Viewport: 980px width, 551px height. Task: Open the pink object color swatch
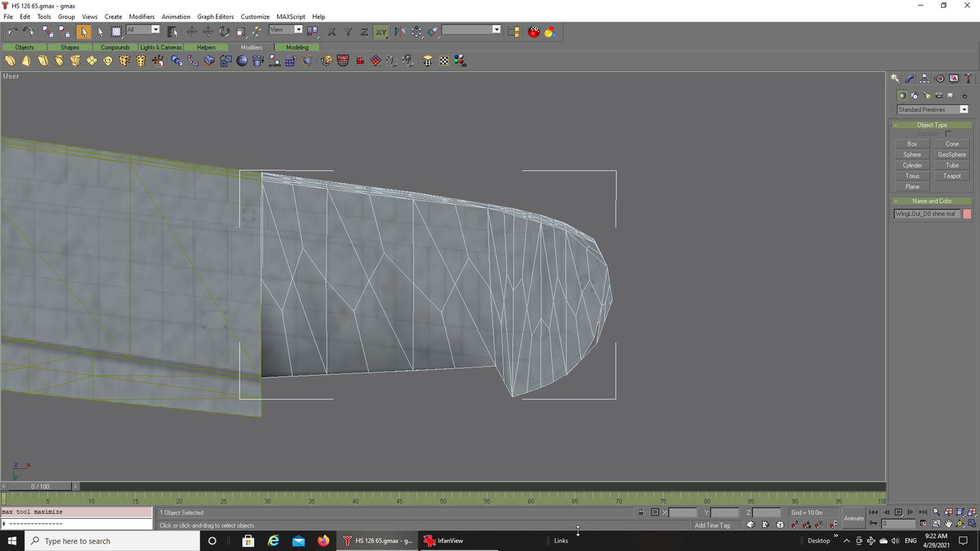point(967,214)
